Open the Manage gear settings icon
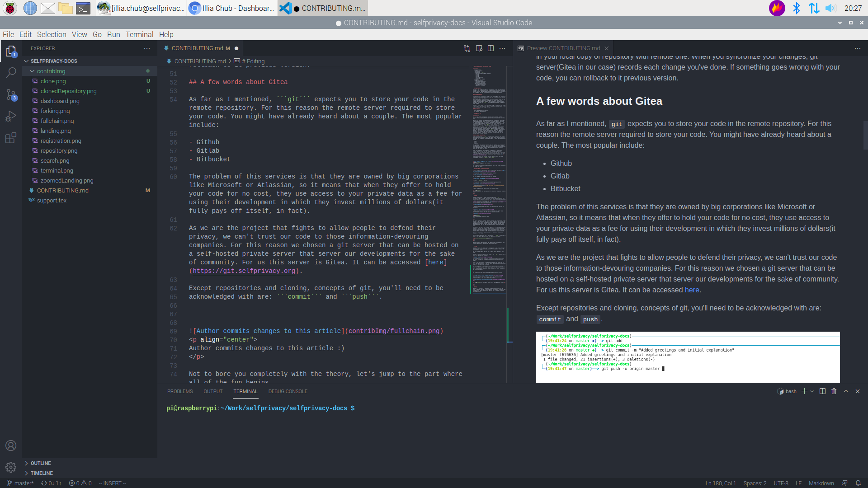Image resolution: width=868 pixels, height=488 pixels. click(11, 467)
